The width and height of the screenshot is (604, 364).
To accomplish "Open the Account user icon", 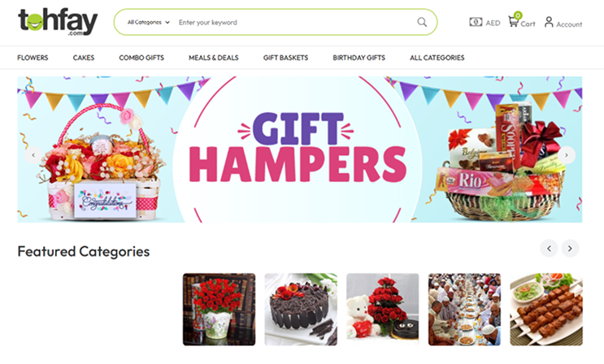I will pyautogui.click(x=549, y=22).
